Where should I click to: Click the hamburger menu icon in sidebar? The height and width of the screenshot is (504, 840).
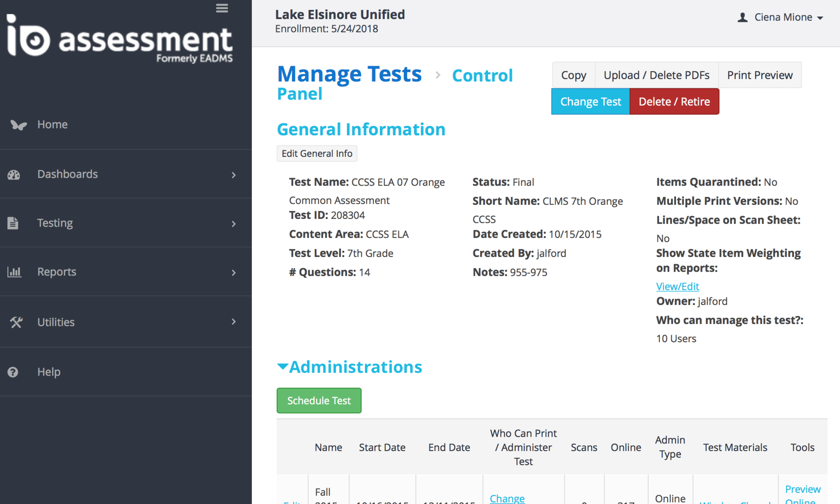(x=222, y=8)
